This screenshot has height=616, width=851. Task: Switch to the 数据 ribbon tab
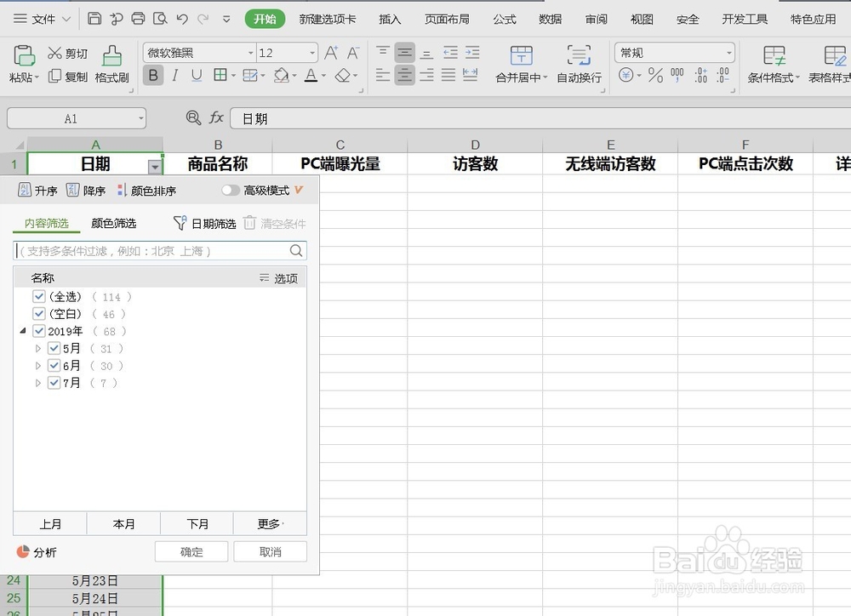pyautogui.click(x=551, y=19)
